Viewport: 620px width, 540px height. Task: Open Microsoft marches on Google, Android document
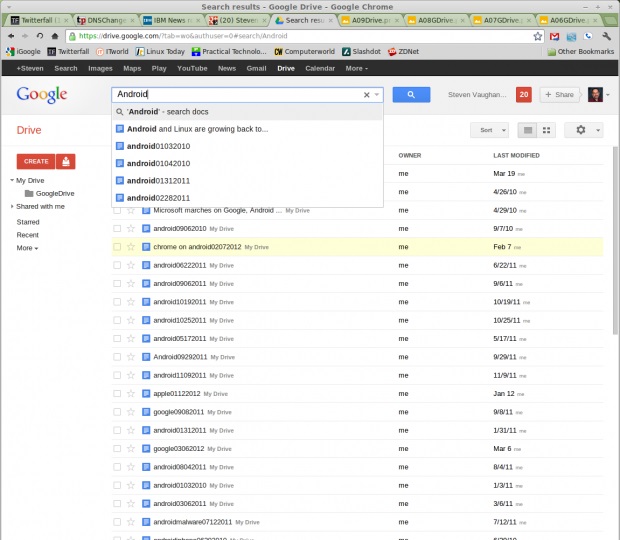click(x=217, y=210)
